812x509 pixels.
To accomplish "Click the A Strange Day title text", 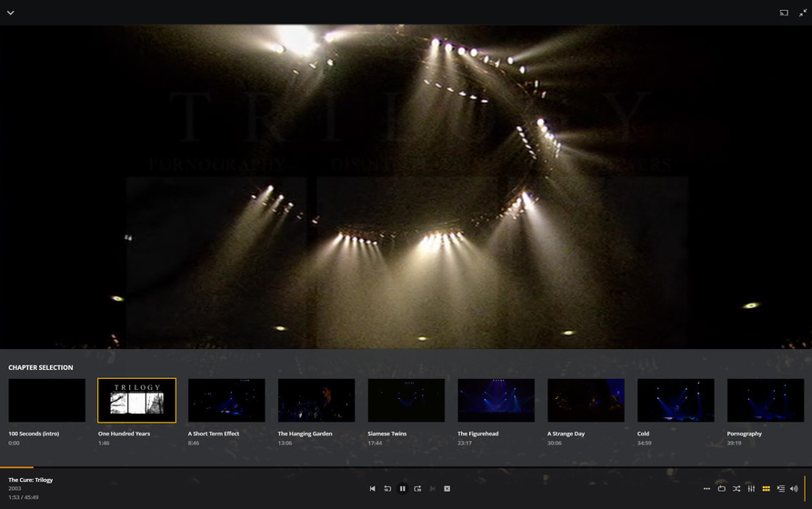I will click(x=566, y=434).
